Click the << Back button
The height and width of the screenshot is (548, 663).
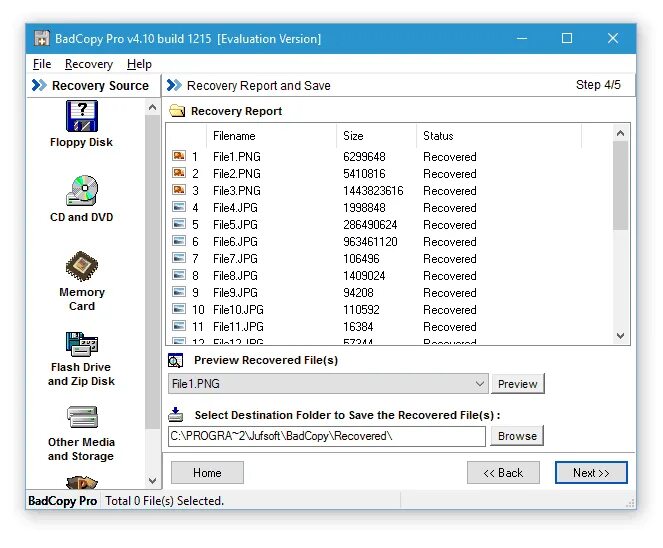click(503, 472)
